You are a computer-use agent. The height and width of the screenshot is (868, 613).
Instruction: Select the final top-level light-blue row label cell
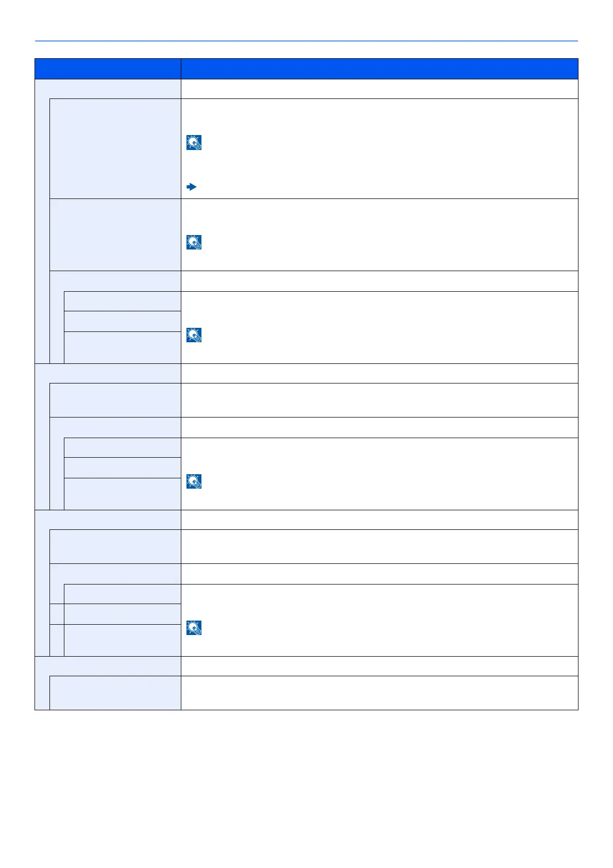tap(108, 666)
